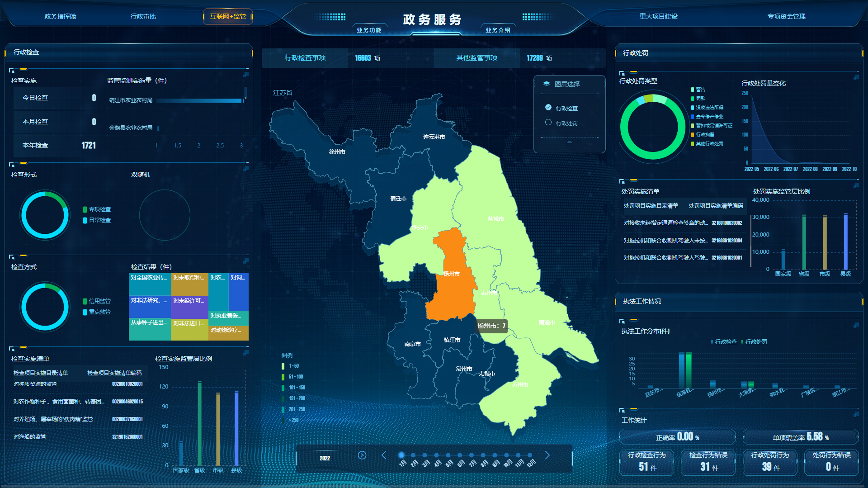Click corner icon of 检查实施 section

pyautogui.click(x=12, y=71)
